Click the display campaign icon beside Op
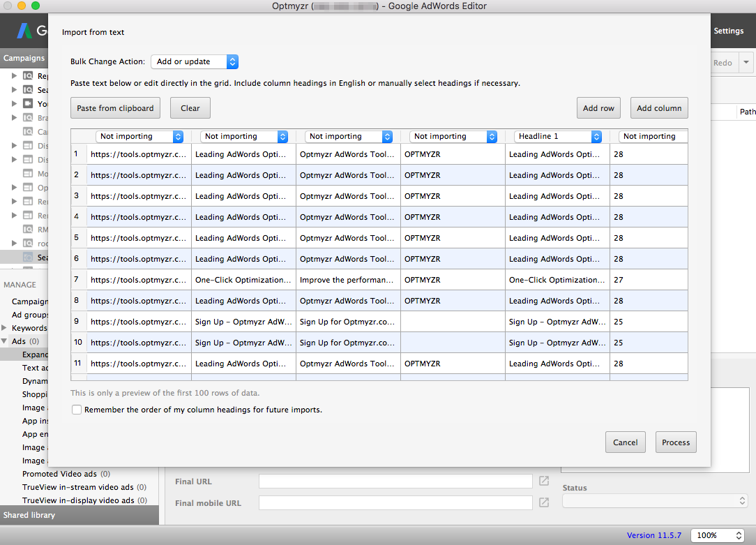756x545 pixels. tap(29, 188)
